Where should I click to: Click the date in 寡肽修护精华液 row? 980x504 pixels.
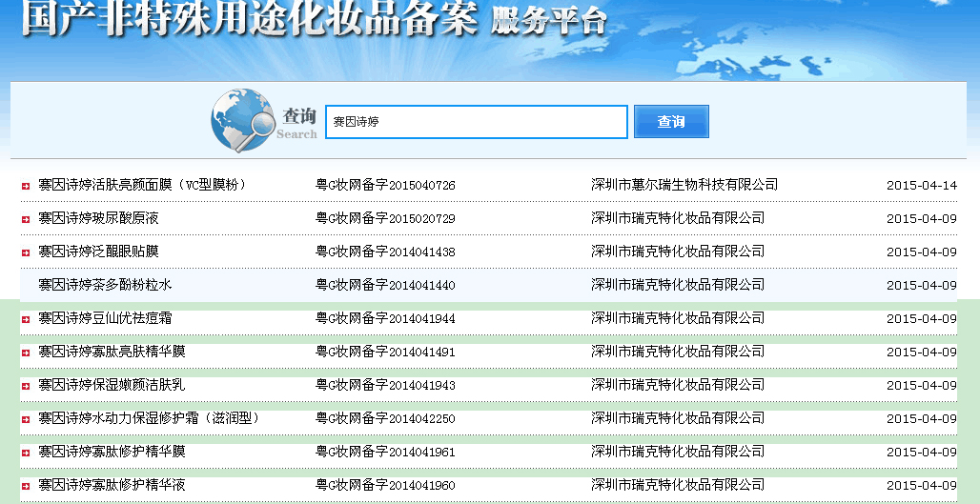[x=922, y=485]
